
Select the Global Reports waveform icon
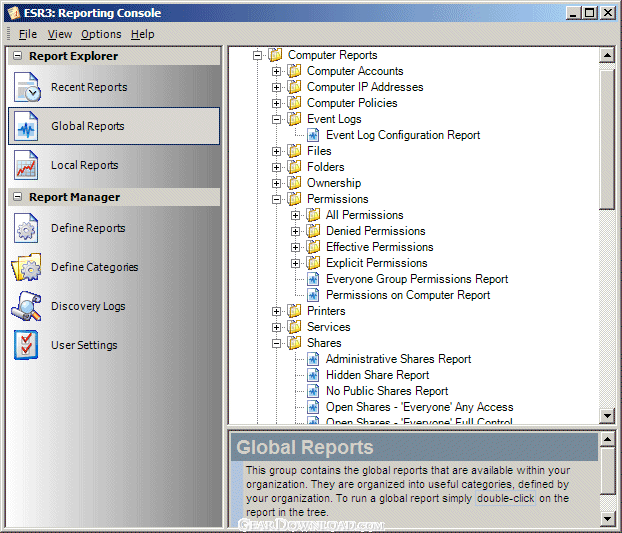[26, 126]
